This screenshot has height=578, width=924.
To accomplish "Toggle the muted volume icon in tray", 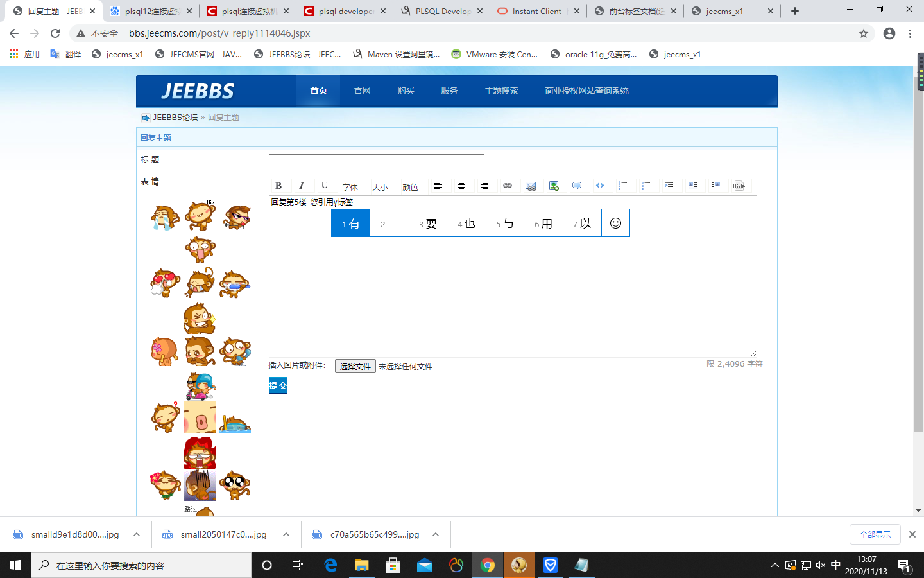I will click(821, 565).
